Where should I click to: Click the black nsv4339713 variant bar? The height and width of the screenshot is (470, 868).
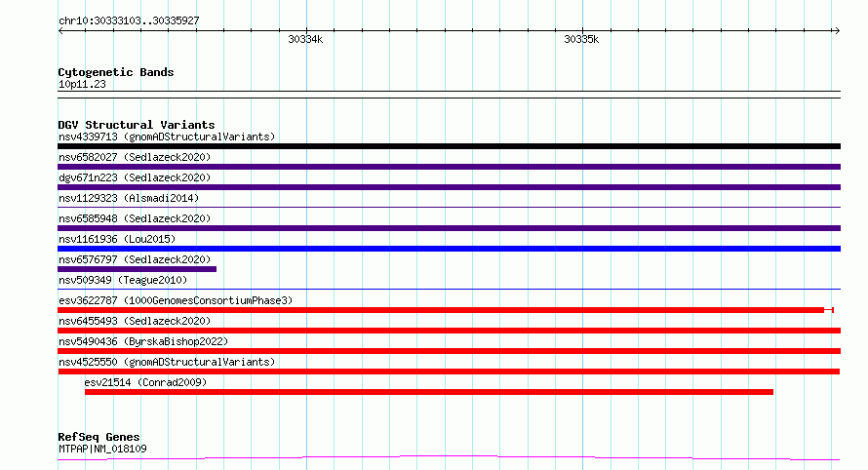pos(449,146)
